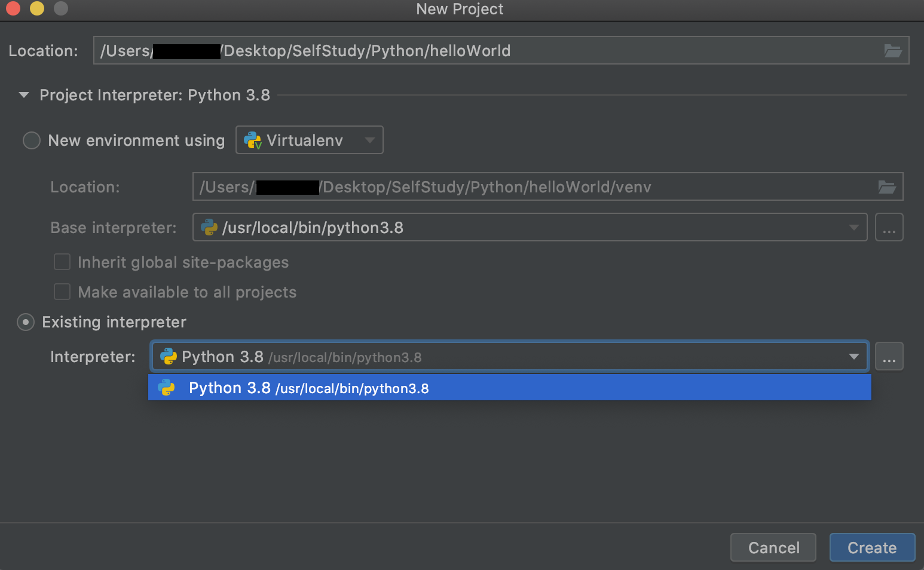
Task: Click Virtualenv Python icon in environment dropdown
Action: [x=253, y=140]
